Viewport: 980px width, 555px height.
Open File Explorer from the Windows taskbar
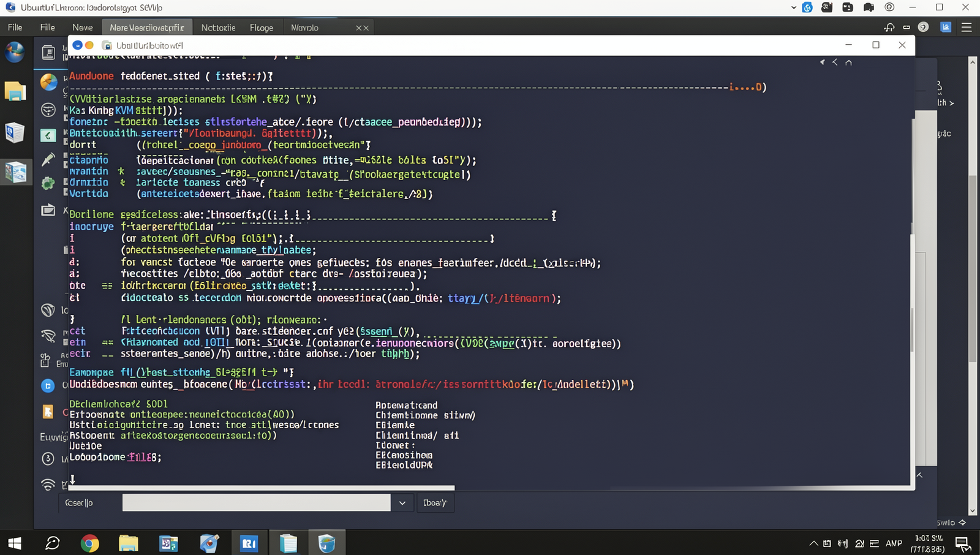(x=129, y=543)
